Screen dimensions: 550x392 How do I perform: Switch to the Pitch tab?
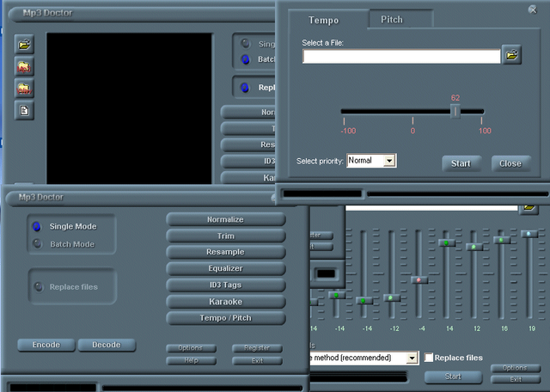point(392,19)
